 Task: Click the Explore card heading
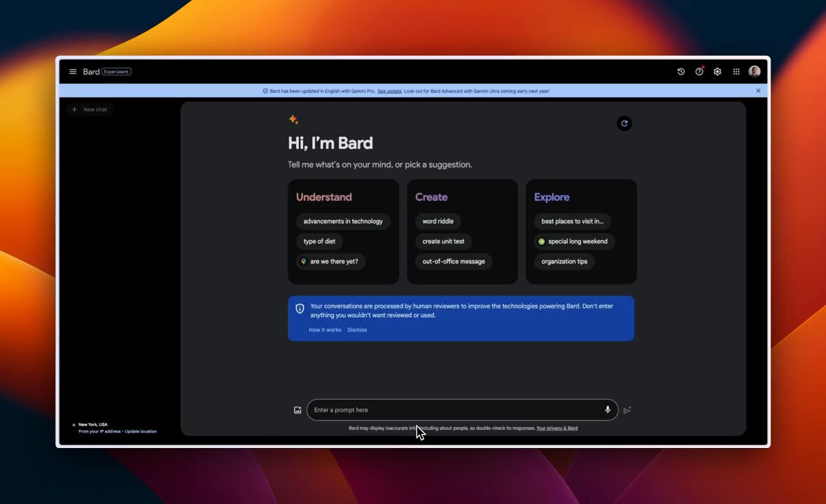pos(552,197)
